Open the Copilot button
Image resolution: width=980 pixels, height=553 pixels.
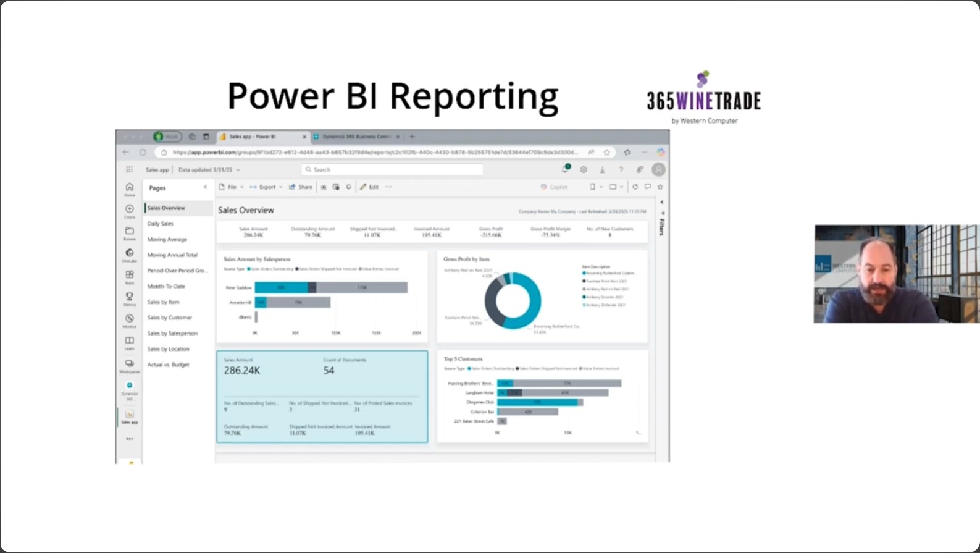tap(554, 187)
